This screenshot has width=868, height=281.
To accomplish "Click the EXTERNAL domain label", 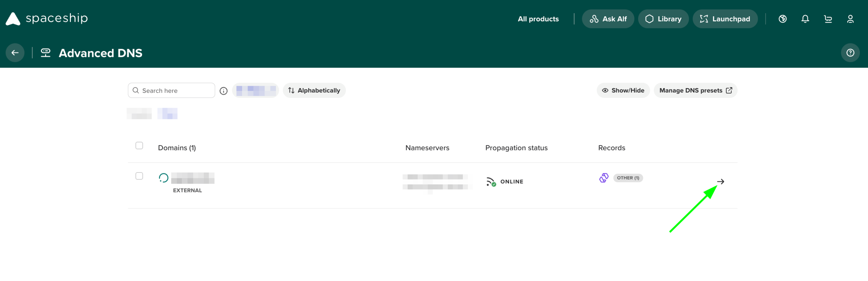I will pos(188,190).
